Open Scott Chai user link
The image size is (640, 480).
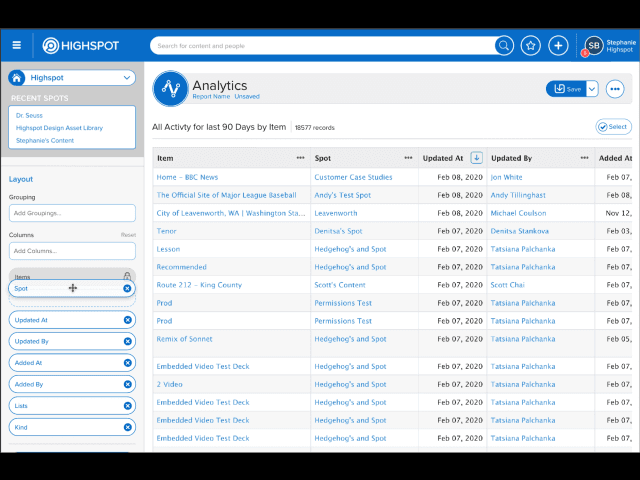coord(507,285)
